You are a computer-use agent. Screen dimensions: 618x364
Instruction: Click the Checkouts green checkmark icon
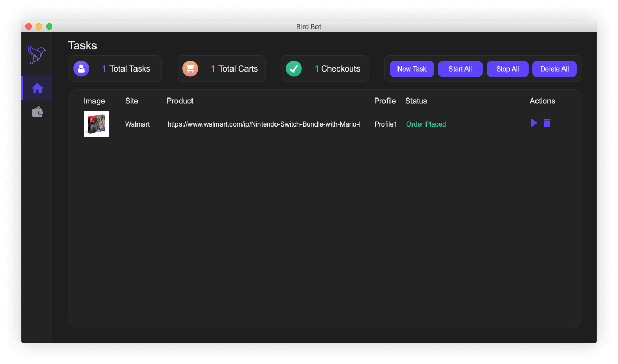(x=294, y=68)
